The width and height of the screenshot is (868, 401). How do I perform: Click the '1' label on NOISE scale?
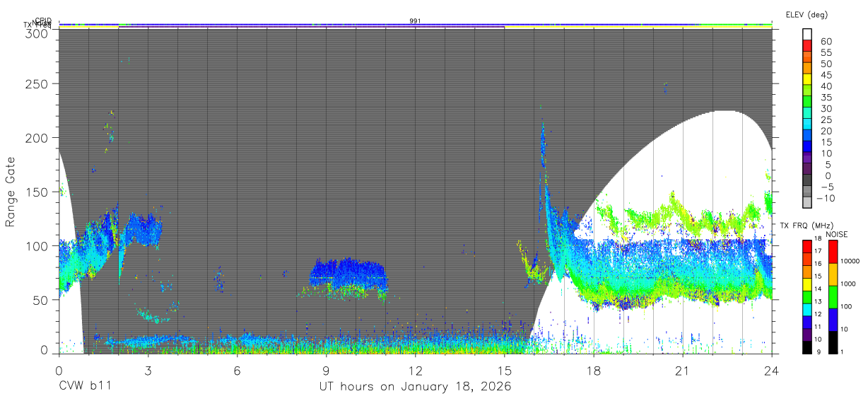click(x=842, y=352)
